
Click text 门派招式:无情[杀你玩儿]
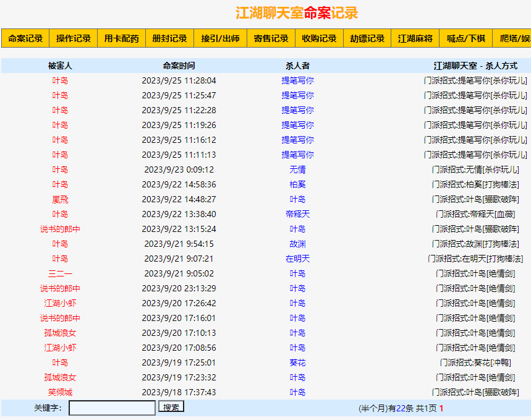(475, 169)
